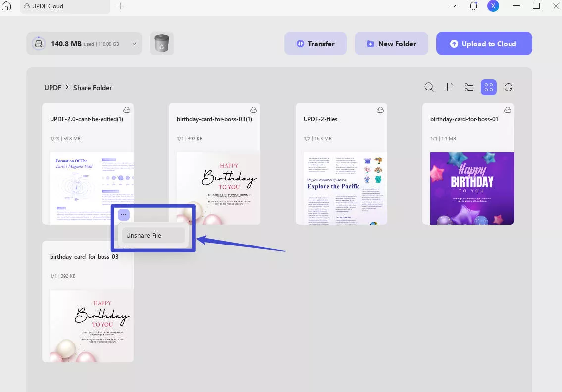562x392 pixels.
Task: Create a New Folder
Action: [x=391, y=44]
